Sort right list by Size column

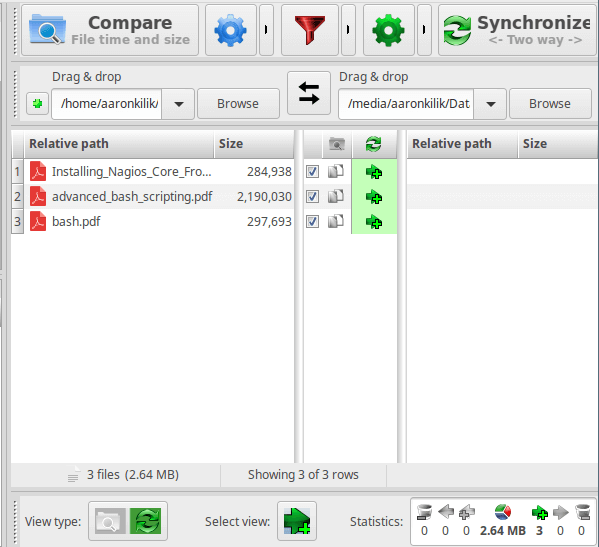(x=559, y=144)
